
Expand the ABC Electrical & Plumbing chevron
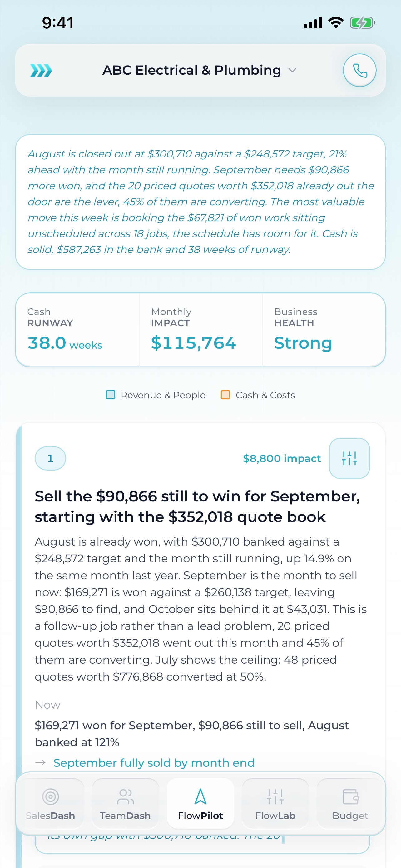(x=292, y=70)
